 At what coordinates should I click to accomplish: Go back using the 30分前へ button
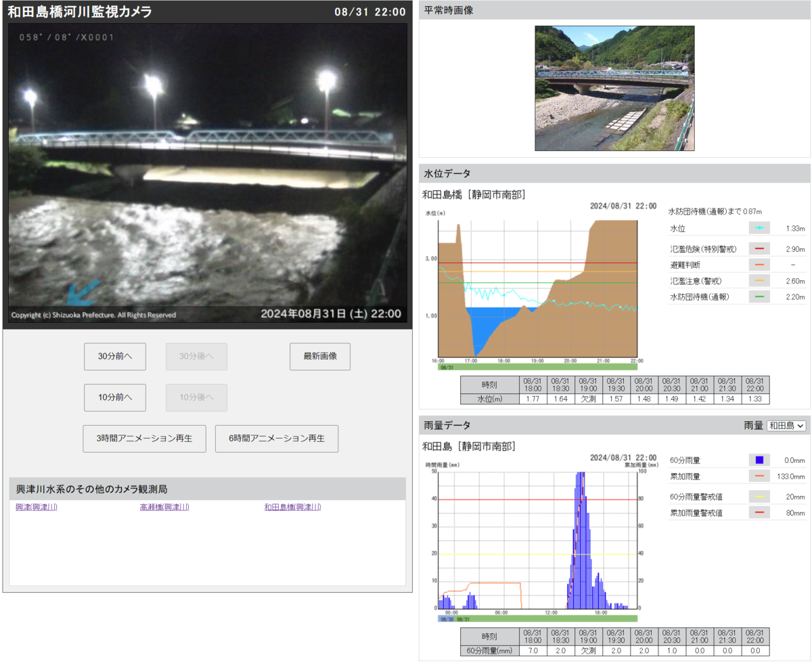115,357
